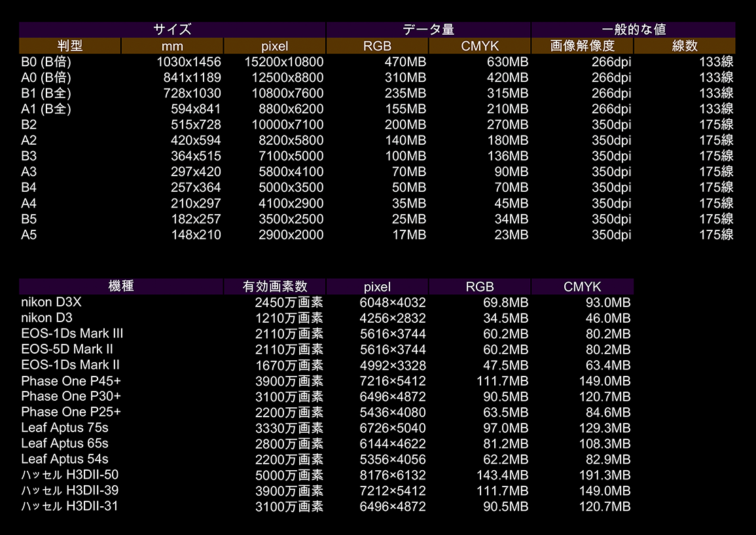Click the B0 (B倍) row label
Viewport: 756px width, 535px height.
tap(46, 62)
